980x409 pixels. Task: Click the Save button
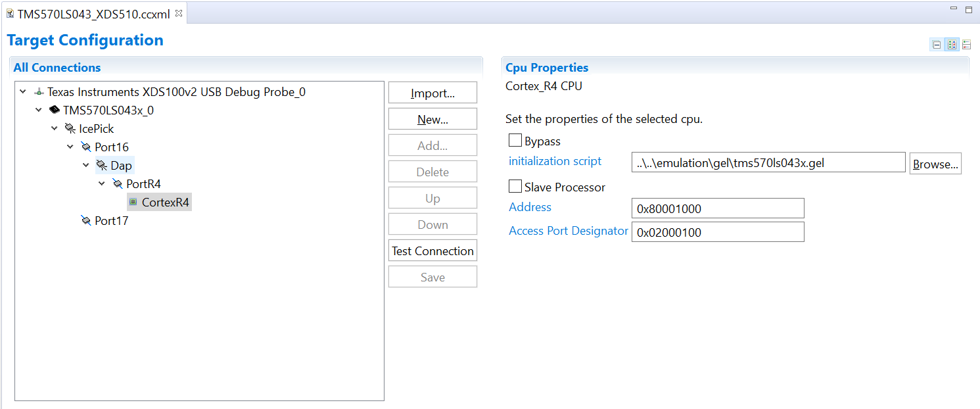click(432, 277)
